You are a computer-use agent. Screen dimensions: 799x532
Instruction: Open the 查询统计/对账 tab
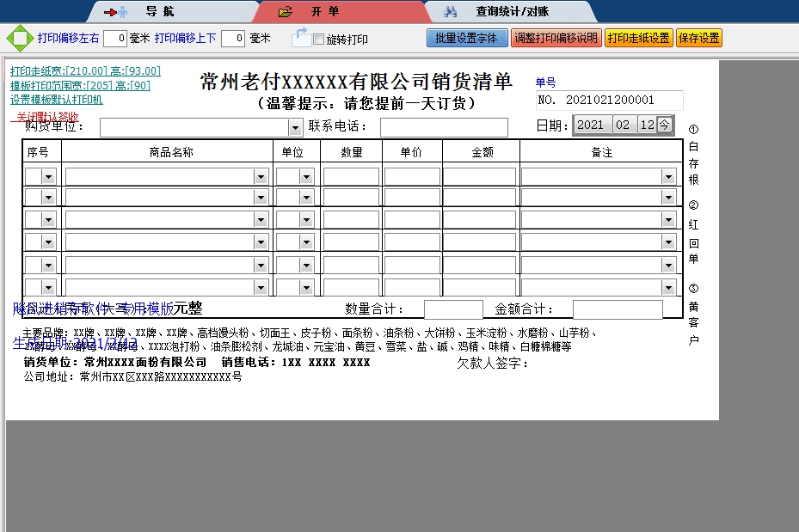(512, 12)
